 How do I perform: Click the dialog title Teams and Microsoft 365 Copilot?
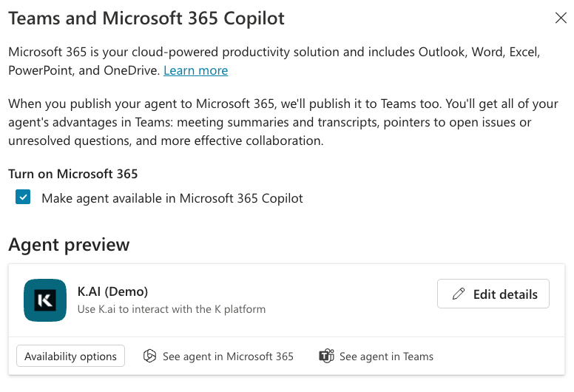146,18
